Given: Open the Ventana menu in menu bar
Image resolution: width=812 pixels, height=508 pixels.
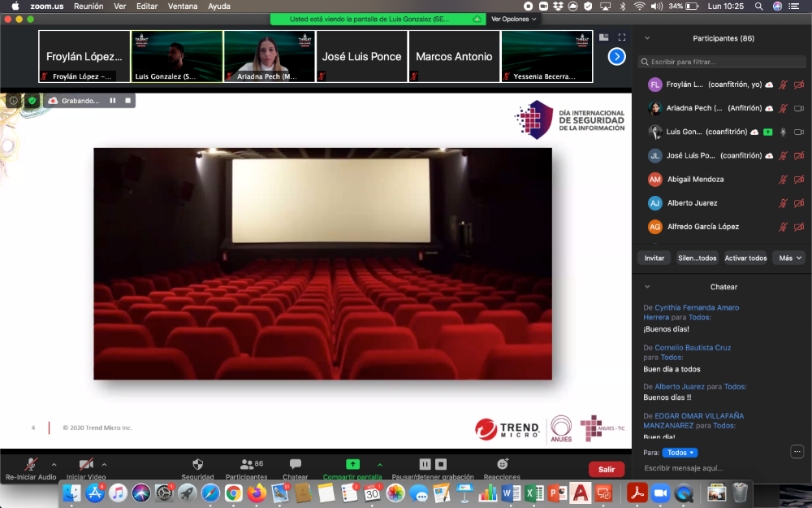Looking at the screenshot, I should click(184, 6).
